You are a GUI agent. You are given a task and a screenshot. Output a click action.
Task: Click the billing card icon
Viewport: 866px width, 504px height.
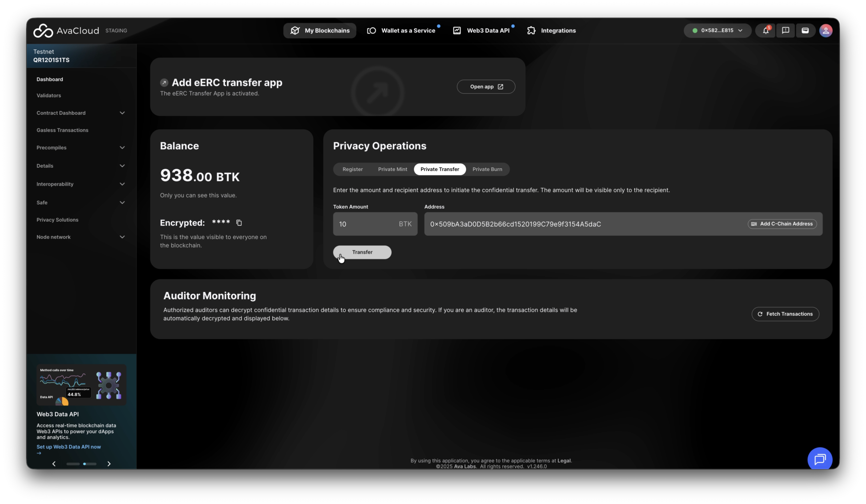805,31
